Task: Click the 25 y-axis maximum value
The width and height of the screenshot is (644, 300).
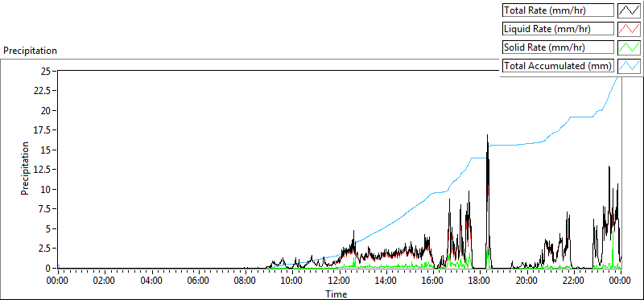Action: (46, 71)
